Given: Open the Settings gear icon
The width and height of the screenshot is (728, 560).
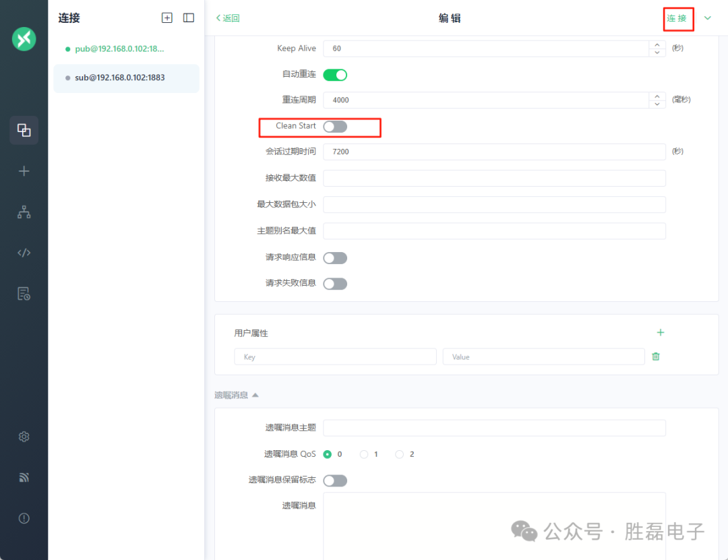Looking at the screenshot, I should (24, 437).
